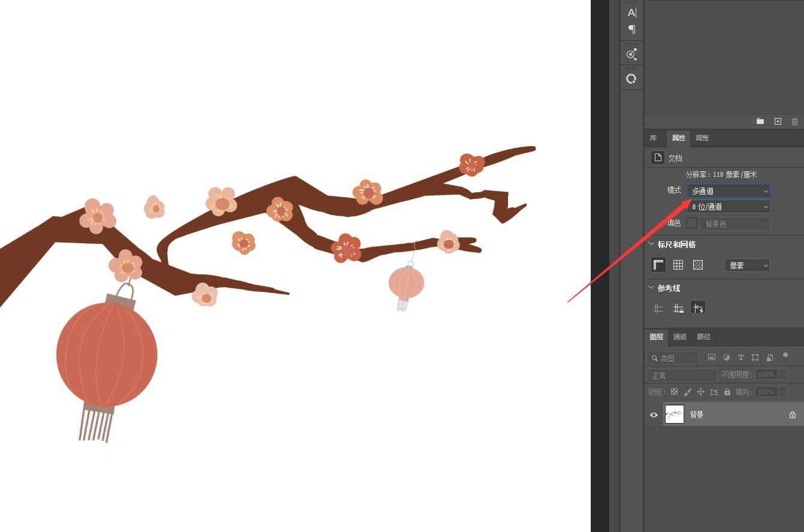Switch to the 库 tab
This screenshot has height=532, width=804.
[x=654, y=138]
